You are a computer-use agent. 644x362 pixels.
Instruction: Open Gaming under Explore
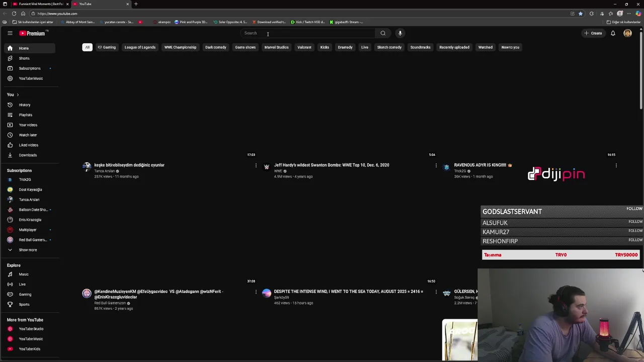coord(30,295)
